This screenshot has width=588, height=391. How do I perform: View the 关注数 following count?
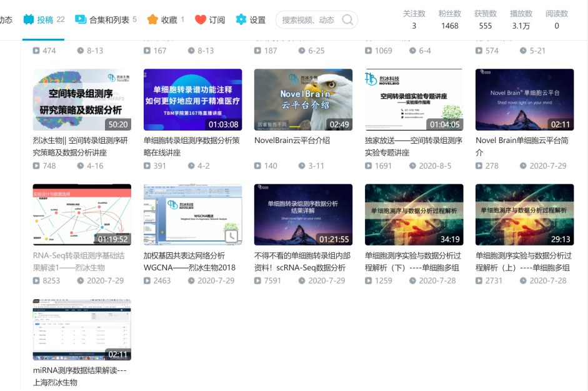414,20
